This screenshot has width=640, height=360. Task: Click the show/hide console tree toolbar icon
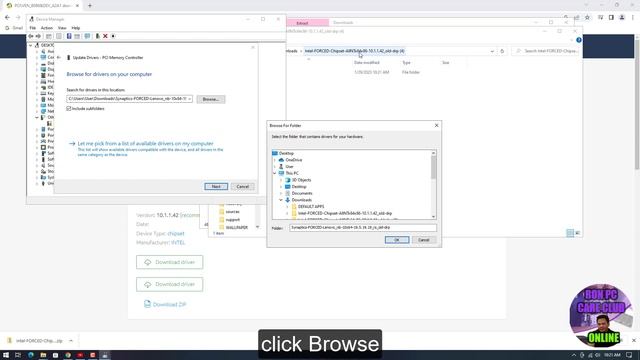(49, 36)
